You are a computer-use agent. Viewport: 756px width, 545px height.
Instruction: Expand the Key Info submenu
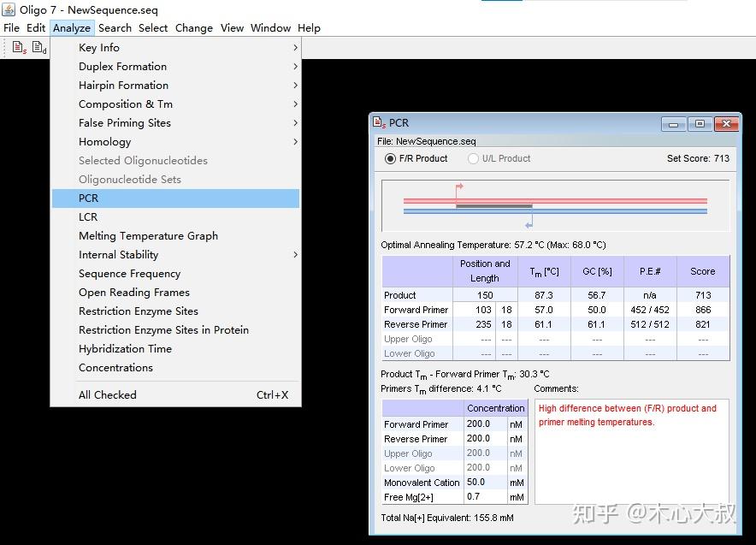tap(175, 47)
